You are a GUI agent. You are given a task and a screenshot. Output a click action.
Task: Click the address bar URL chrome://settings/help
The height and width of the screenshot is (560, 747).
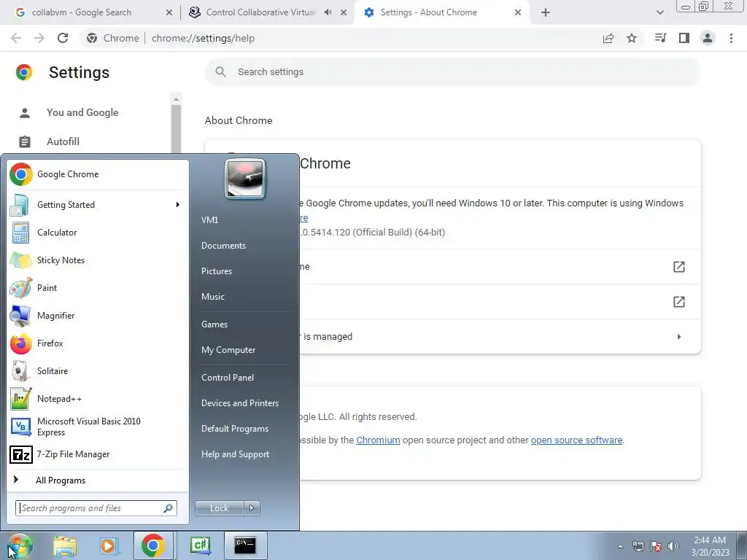(x=203, y=38)
